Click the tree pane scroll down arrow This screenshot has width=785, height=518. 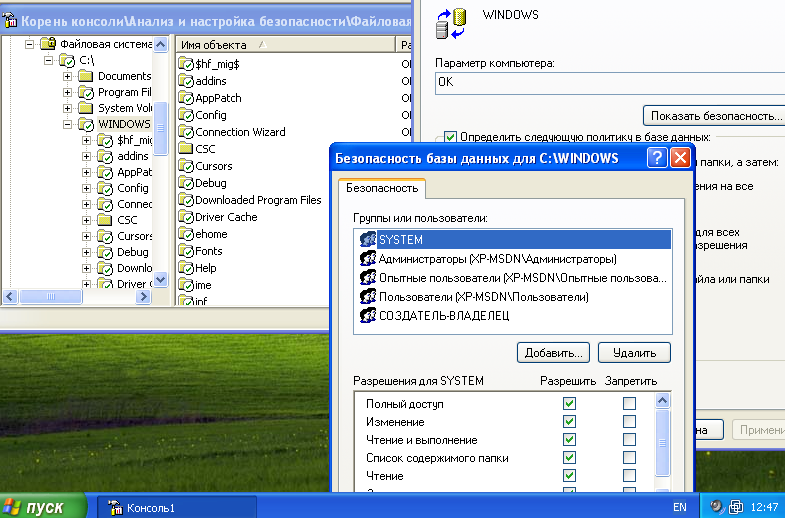click(161, 279)
